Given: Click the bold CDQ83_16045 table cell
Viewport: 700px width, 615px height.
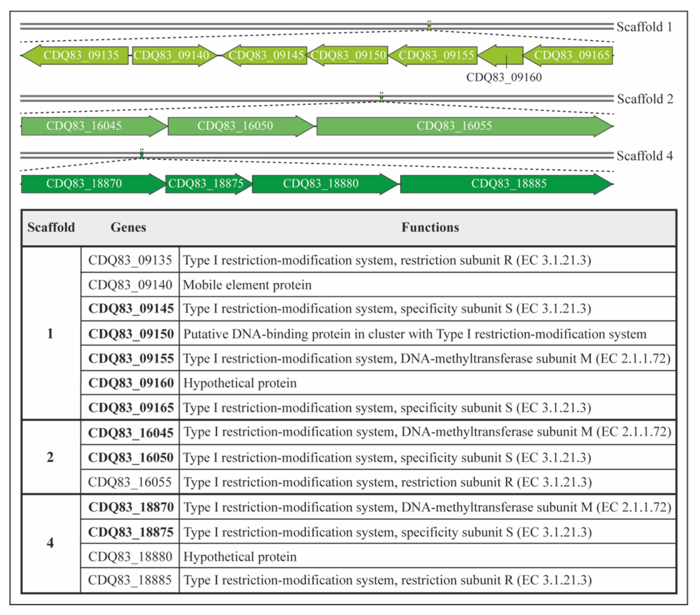Looking at the screenshot, I should click(130, 433).
